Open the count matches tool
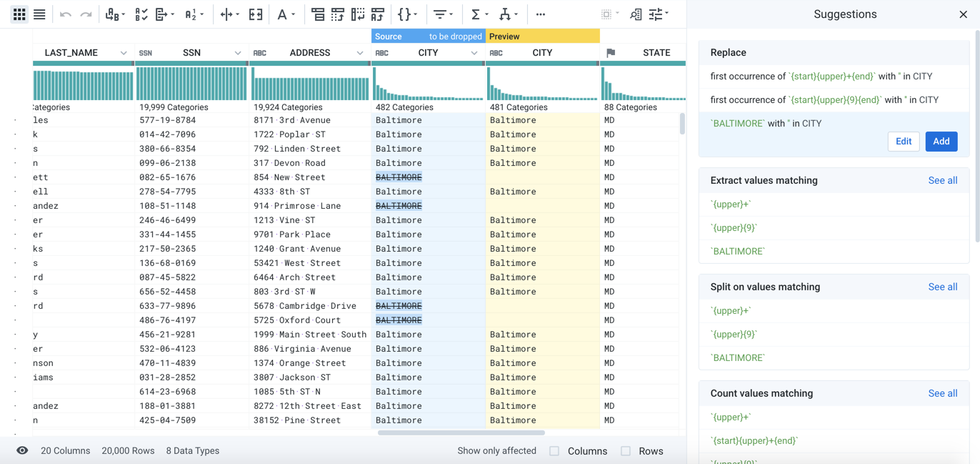Screen dimensions: 980x464 tap(194, 14)
